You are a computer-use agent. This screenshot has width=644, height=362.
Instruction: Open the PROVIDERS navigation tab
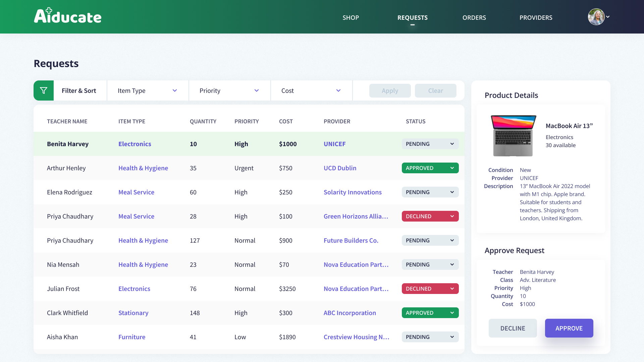(536, 17)
